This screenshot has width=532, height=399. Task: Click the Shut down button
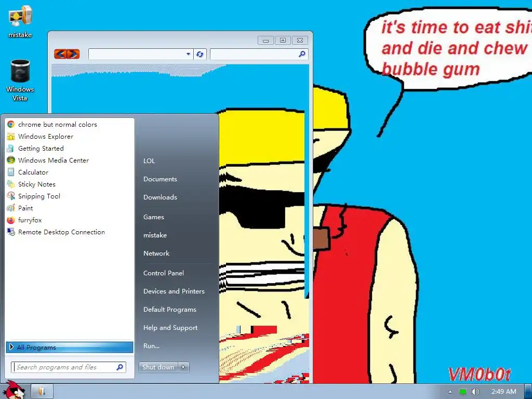point(158,367)
